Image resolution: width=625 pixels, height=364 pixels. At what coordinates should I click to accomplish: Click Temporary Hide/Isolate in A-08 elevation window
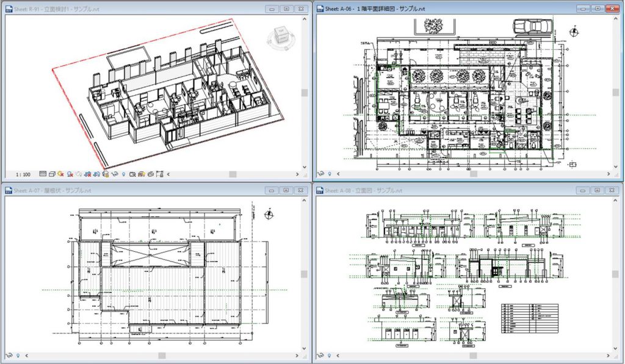[320, 355]
